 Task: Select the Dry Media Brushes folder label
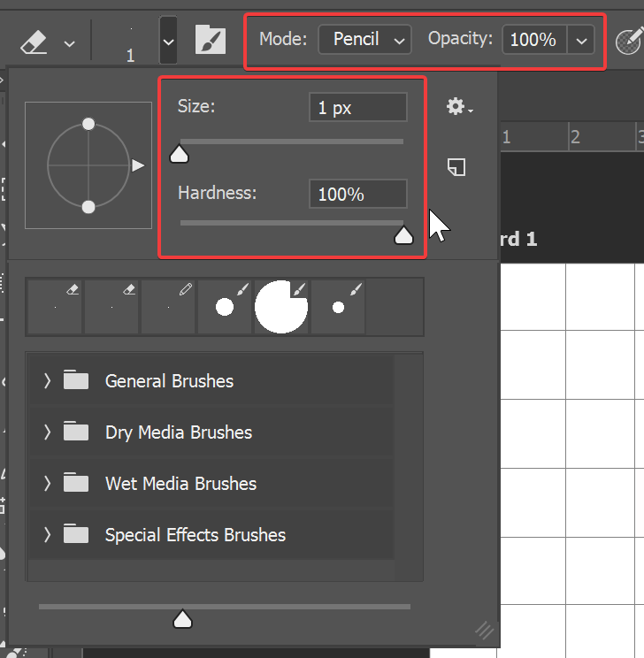[x=179, y=432]
